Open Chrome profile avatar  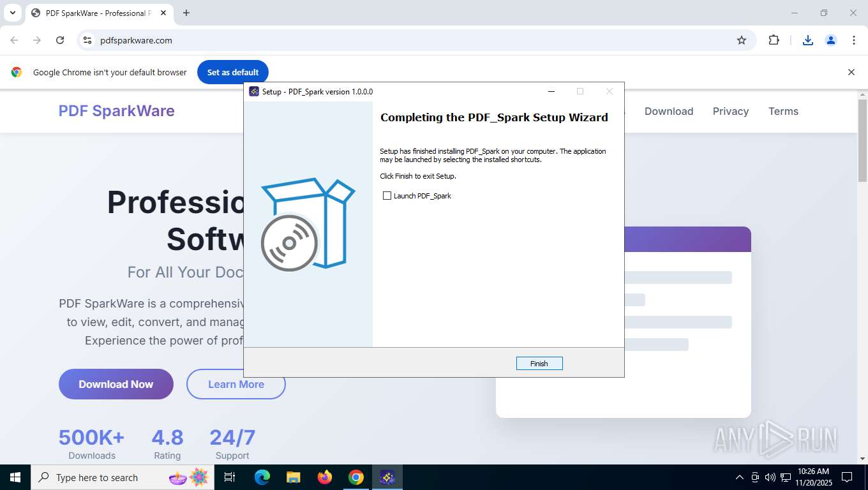831,40
